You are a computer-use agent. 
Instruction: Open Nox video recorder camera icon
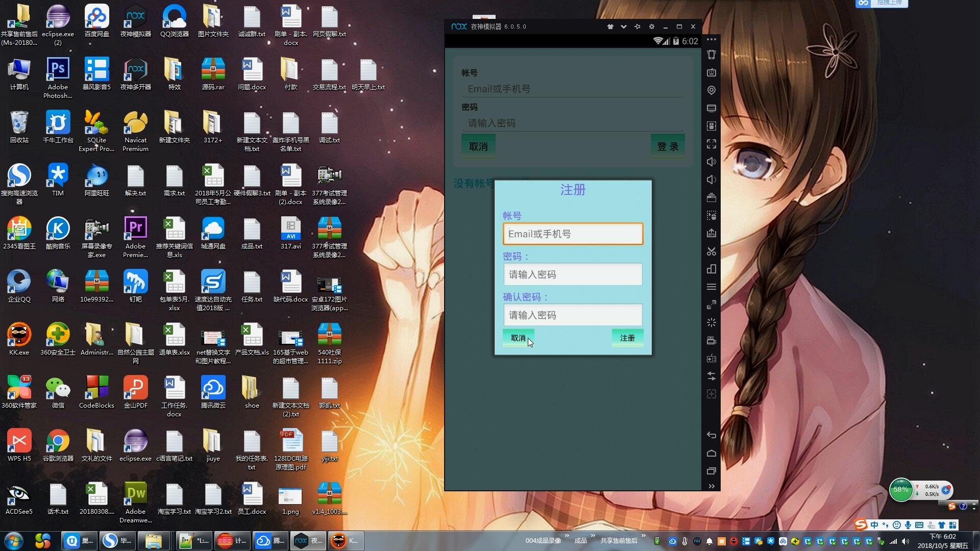click(x=712, y=340)
